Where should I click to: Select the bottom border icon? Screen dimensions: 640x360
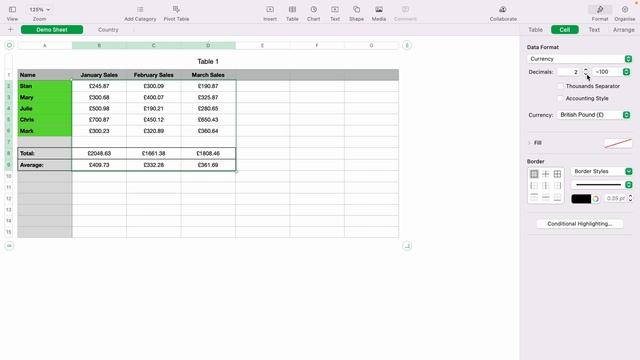(557, 198)
